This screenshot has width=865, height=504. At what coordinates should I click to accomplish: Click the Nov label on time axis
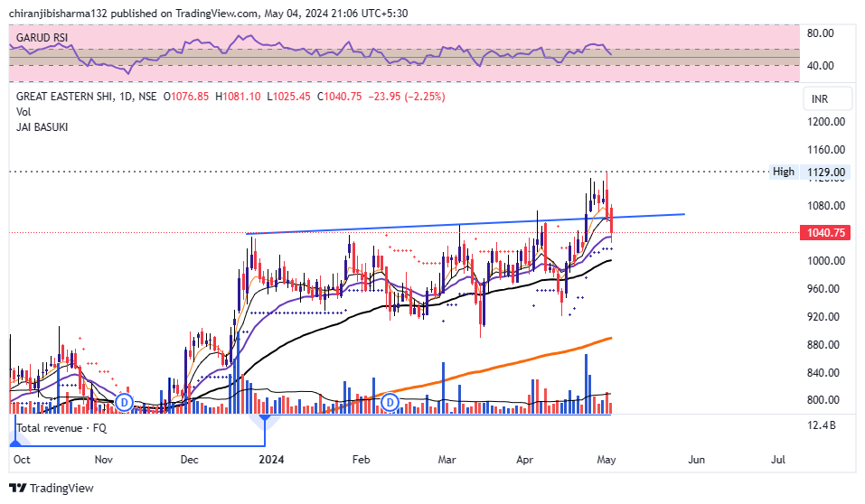(x=104, y=460)
